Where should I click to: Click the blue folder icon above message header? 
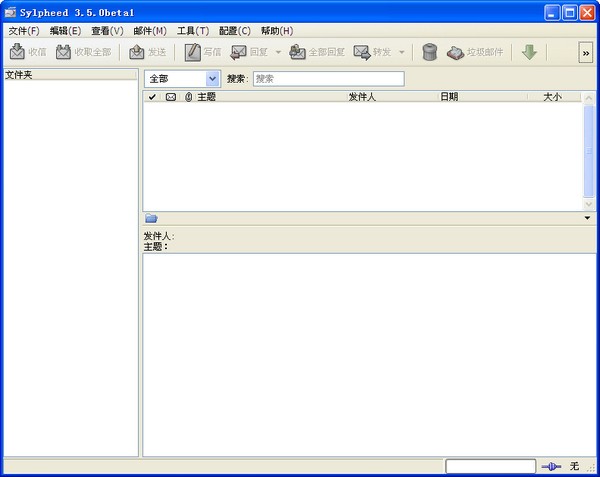click(x=152, y=218)
